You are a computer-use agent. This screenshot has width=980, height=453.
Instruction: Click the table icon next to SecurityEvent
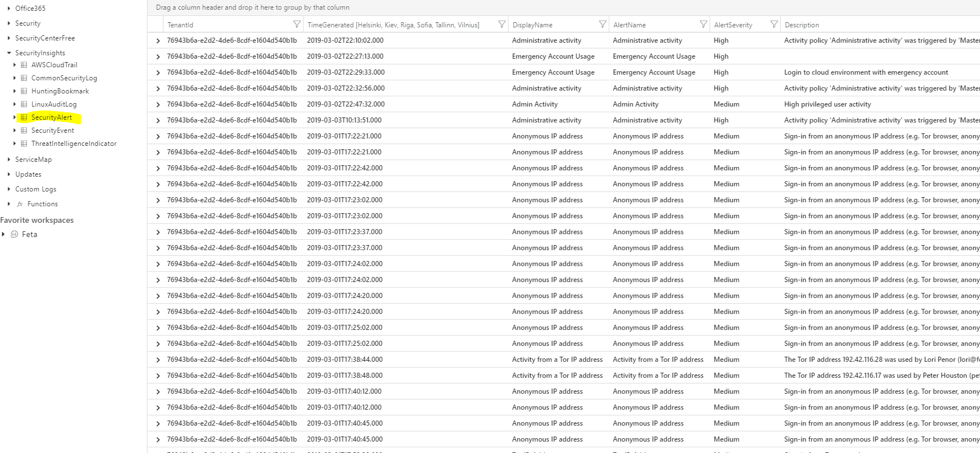coord(24,130)
